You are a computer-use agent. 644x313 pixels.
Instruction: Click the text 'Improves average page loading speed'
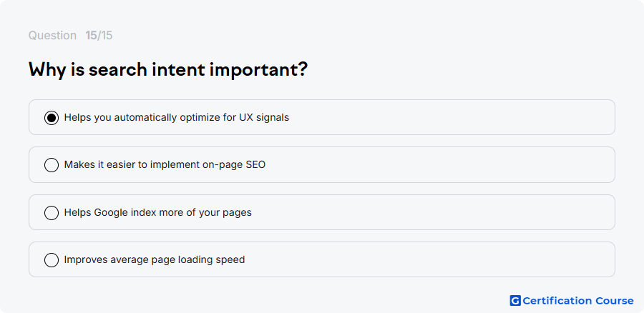[155, 259]
